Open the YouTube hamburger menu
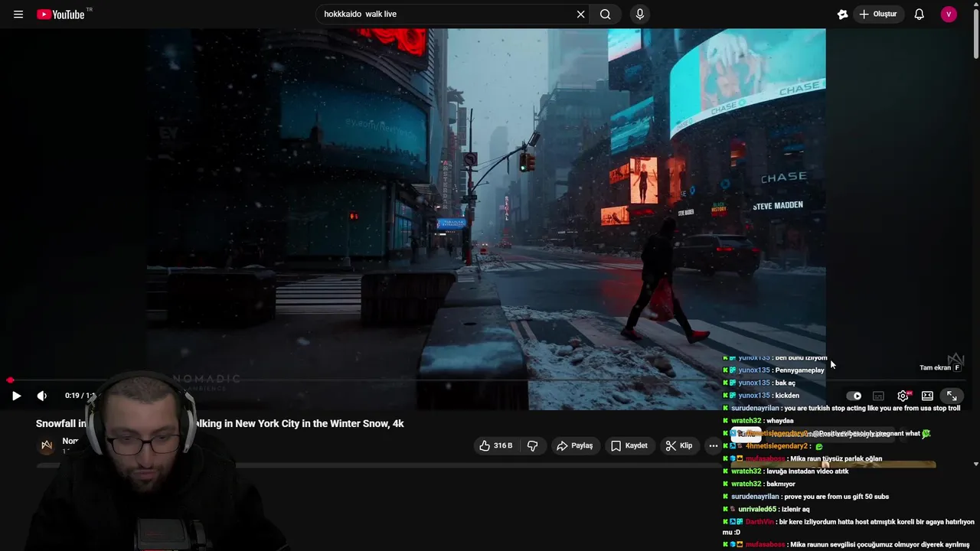Image resolution: width=980 pixels, height=551 pixels. point(18,15)
